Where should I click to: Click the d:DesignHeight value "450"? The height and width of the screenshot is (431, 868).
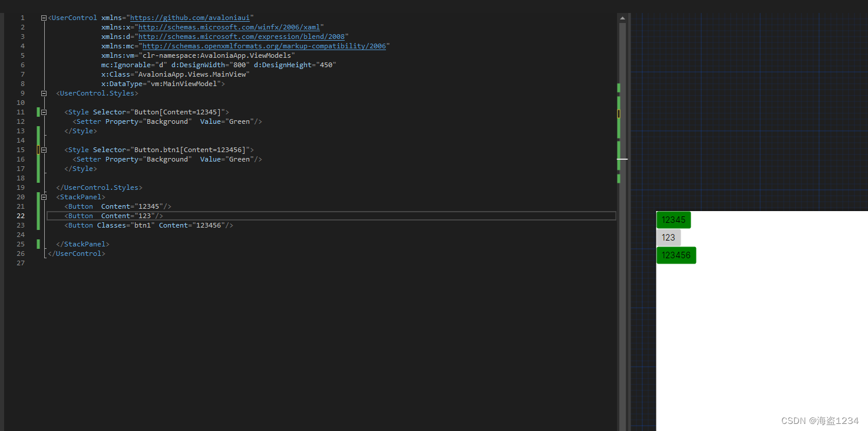(326, 65)
